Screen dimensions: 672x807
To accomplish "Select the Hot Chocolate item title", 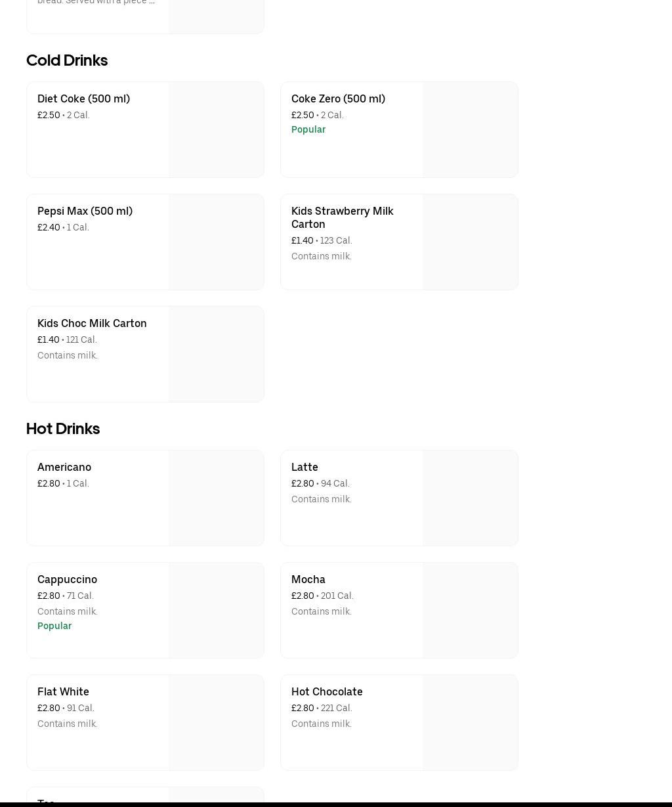I will [327, 691].
